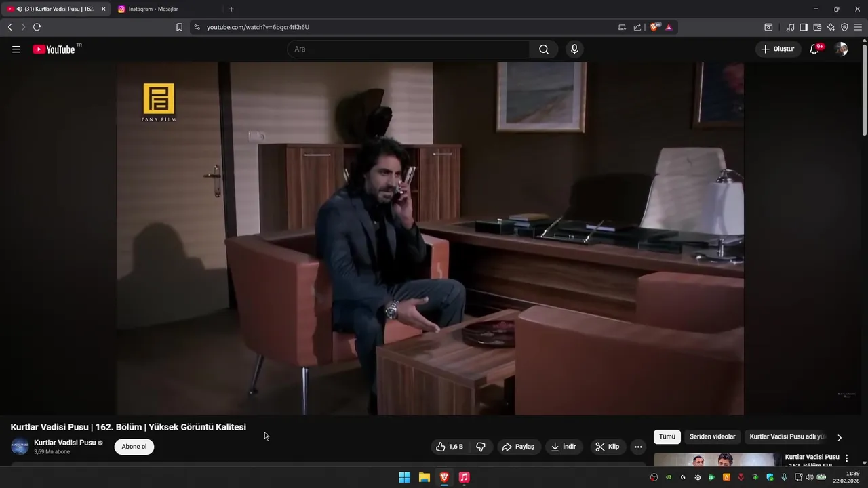Open tab search icon in toolbar
Viewport: 868px width, 488px height.
768,27
